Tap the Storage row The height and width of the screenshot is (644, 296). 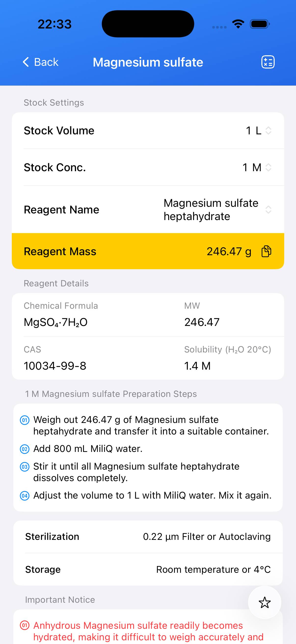(148, 569)
